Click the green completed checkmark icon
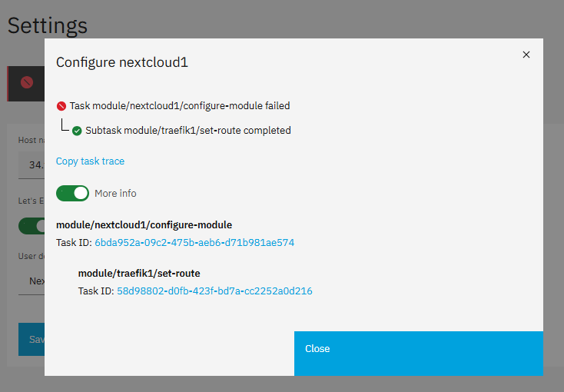The width and height of the screenshot is (564, 392). pyautogui.click(x=77, y=131)
